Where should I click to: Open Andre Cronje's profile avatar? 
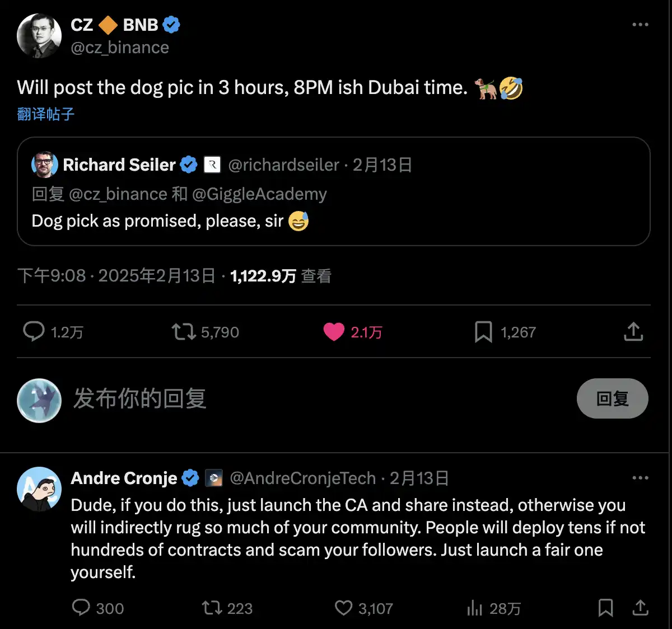(x=39, y=489)
